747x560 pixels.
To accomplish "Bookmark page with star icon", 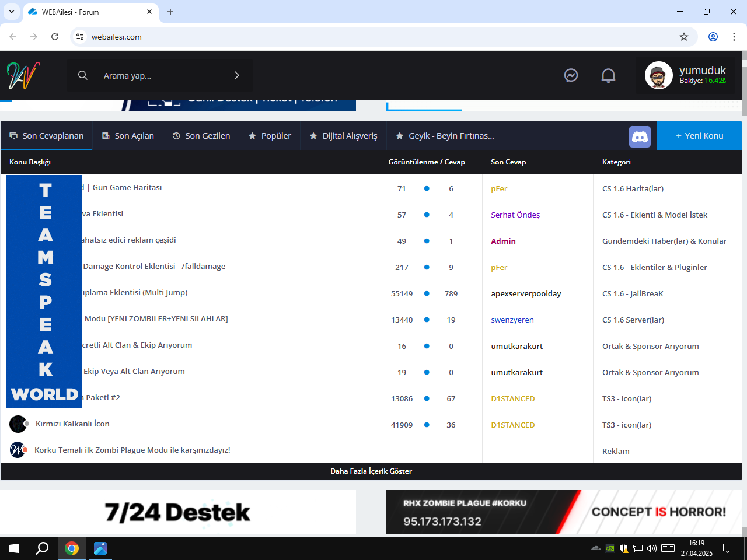I will point(684,37).
